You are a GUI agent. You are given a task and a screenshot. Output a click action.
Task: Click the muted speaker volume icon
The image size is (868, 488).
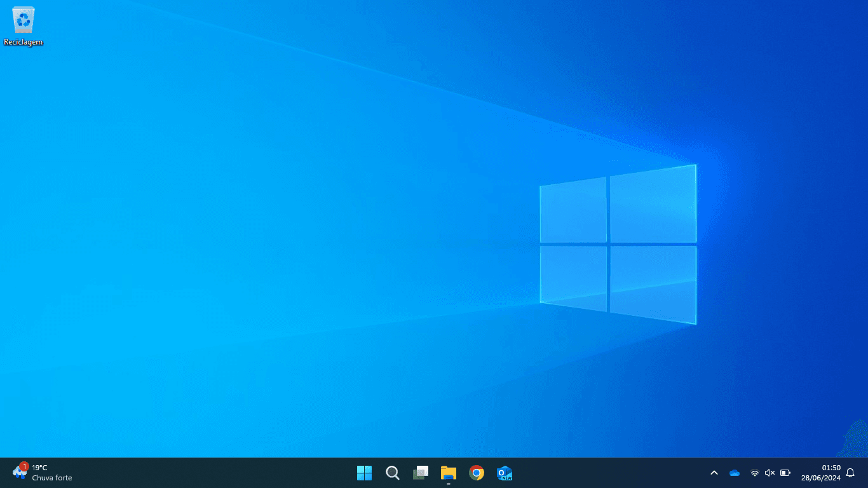coord(770,473)
